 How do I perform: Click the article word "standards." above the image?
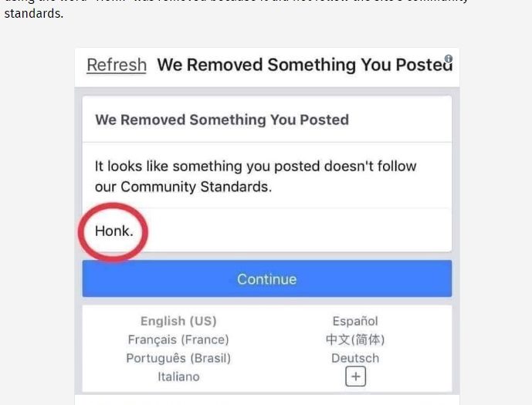point(33,14)
